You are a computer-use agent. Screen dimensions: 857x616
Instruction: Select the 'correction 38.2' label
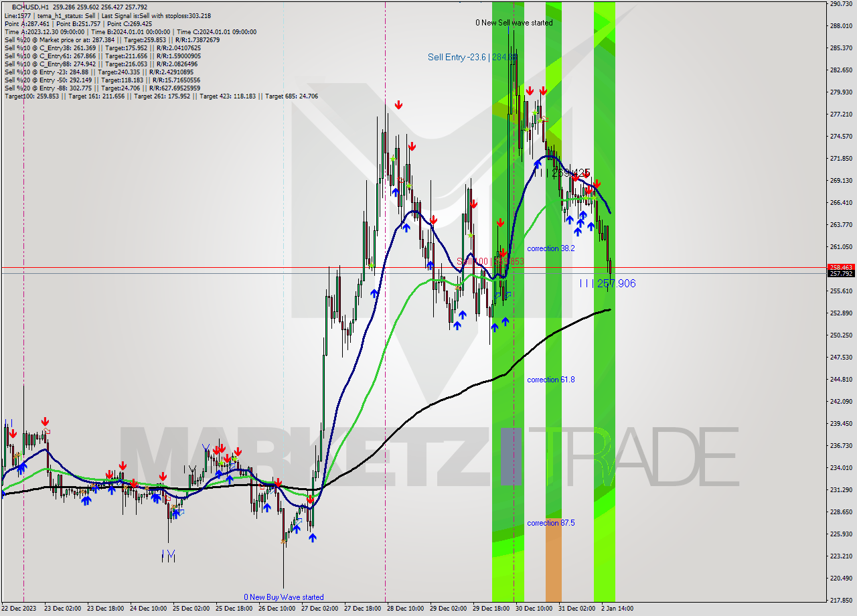coord(550,248)
